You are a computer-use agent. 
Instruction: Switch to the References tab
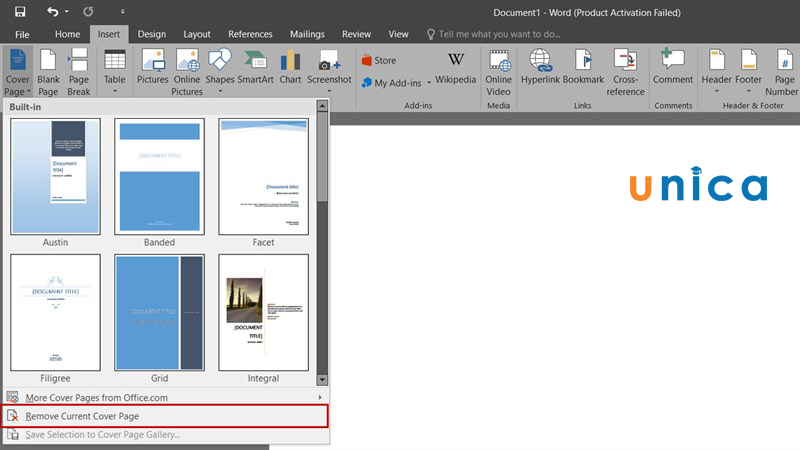tap(250, 34)
